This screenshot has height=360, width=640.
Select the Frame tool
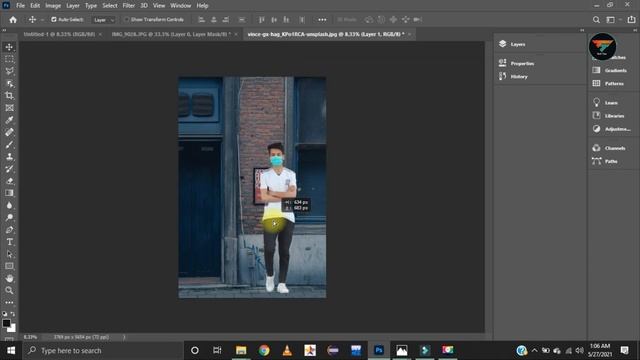[9, 108]
